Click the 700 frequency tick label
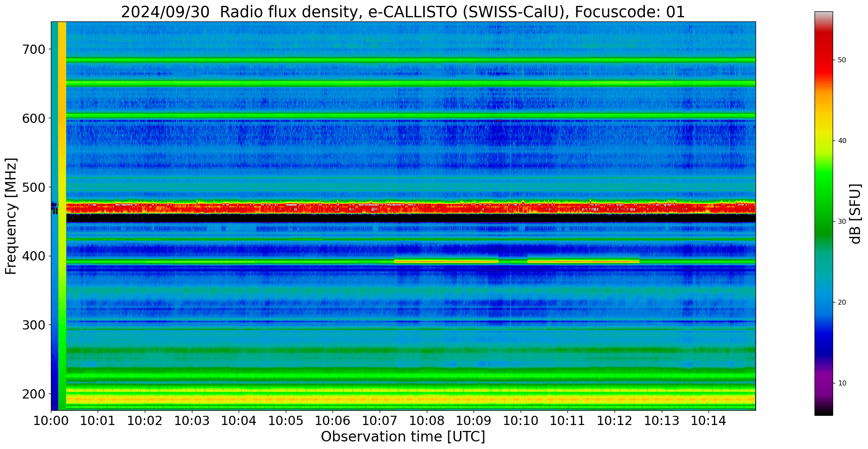Screen dimensions: 868x449 pyautogui.click(x=33, y=49)
